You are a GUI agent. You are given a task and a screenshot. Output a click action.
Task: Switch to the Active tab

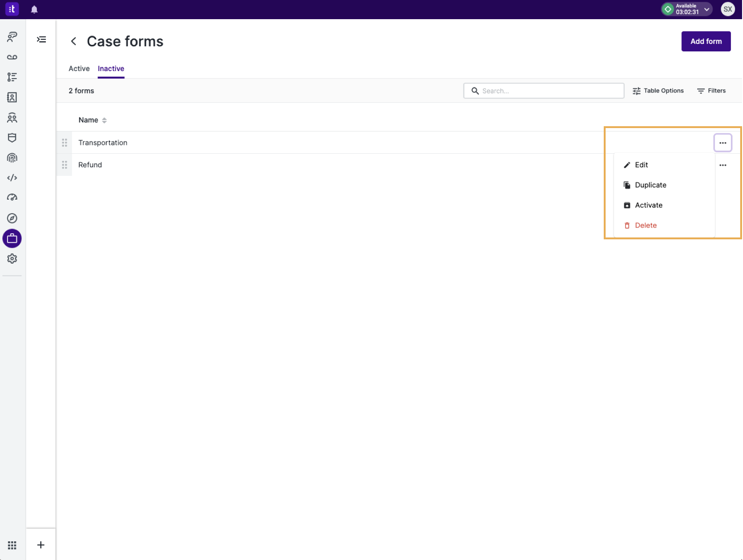tap(79, 69)
